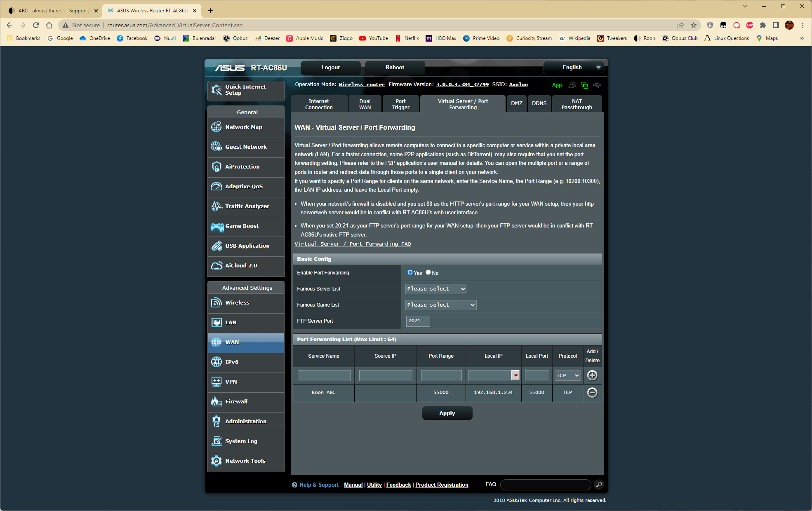Open IPv6 settings
The height and width of the screenshot is (511, 812).
pos(246,362)
